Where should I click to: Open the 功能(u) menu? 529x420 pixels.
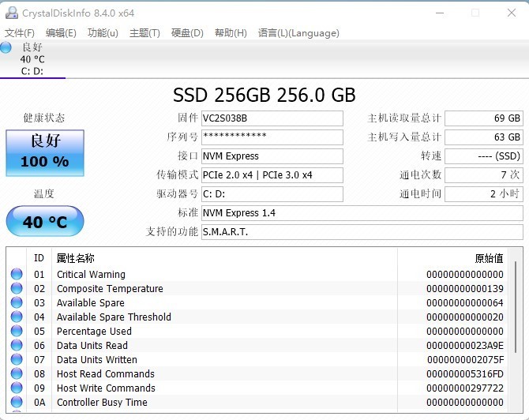click(103, 33)
